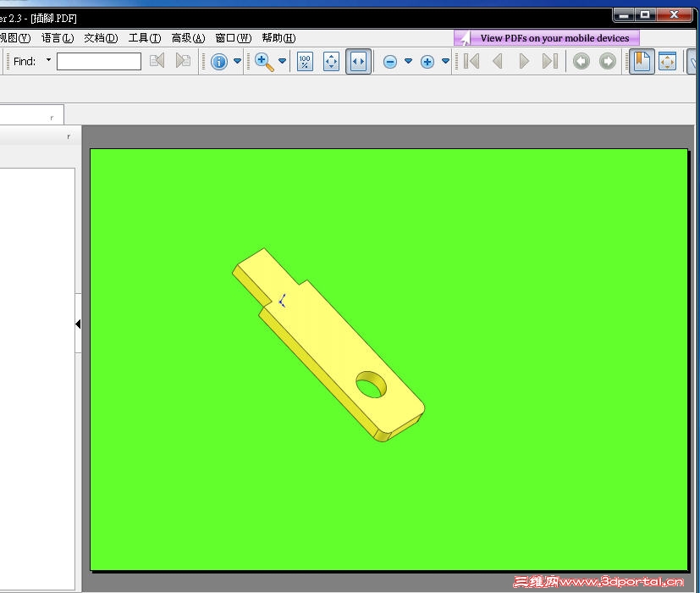Expand the zoom in dropdown arrow

coord(445,61)
